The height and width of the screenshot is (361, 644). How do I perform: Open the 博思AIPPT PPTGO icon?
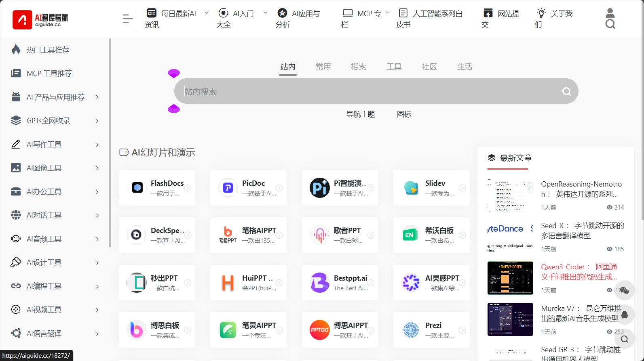pos(320,330)
